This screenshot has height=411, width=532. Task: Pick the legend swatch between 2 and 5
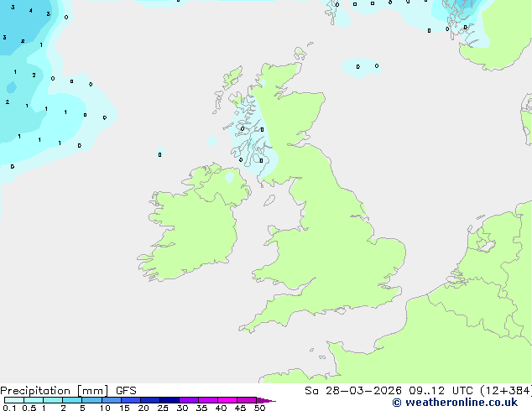[x=72, y=400]
